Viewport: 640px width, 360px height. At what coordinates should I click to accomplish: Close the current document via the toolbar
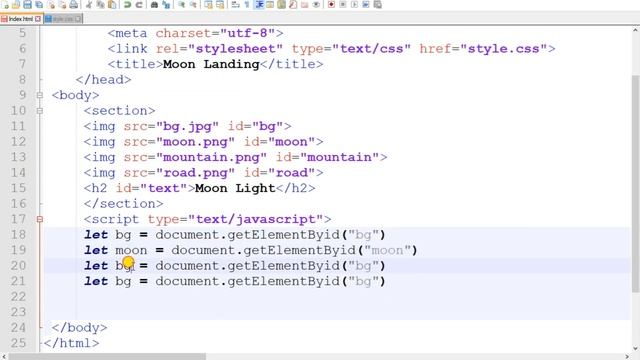pos(51,5)
